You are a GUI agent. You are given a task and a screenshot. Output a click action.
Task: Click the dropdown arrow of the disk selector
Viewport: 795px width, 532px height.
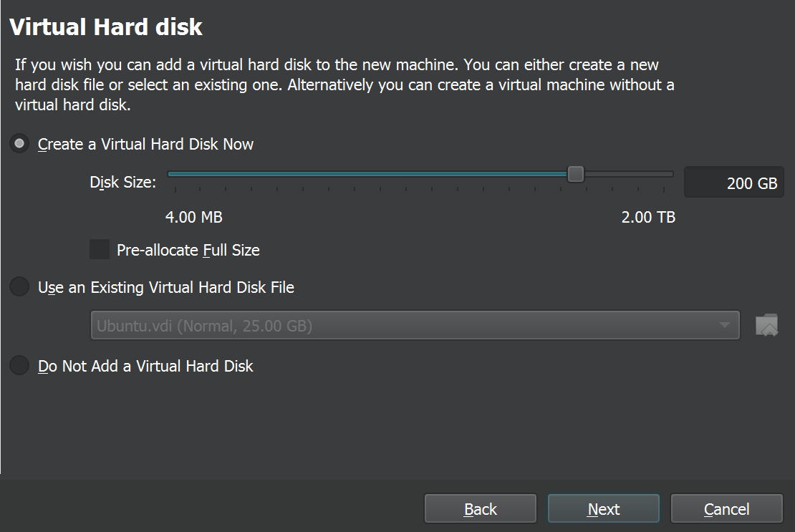coord(725,327)
